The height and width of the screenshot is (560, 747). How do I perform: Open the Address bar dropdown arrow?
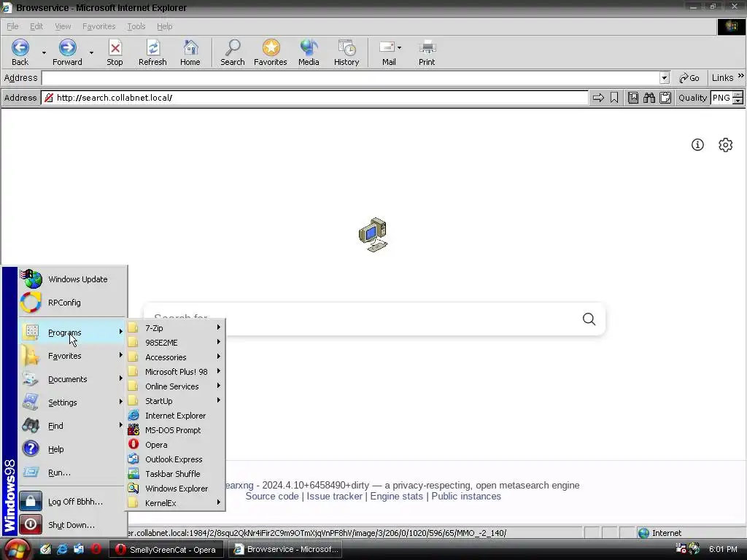(664, 77)
